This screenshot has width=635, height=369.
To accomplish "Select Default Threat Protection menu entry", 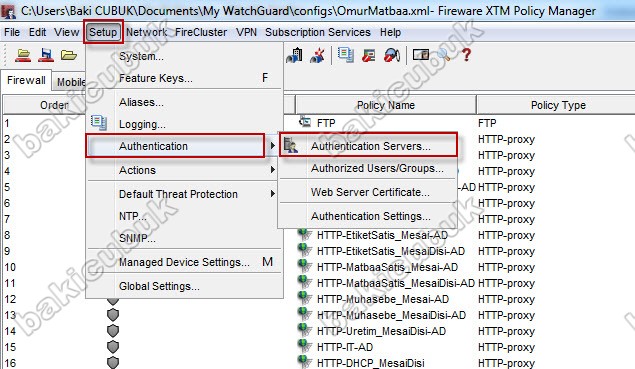I will pyautogui.click(x=184, y=194).
